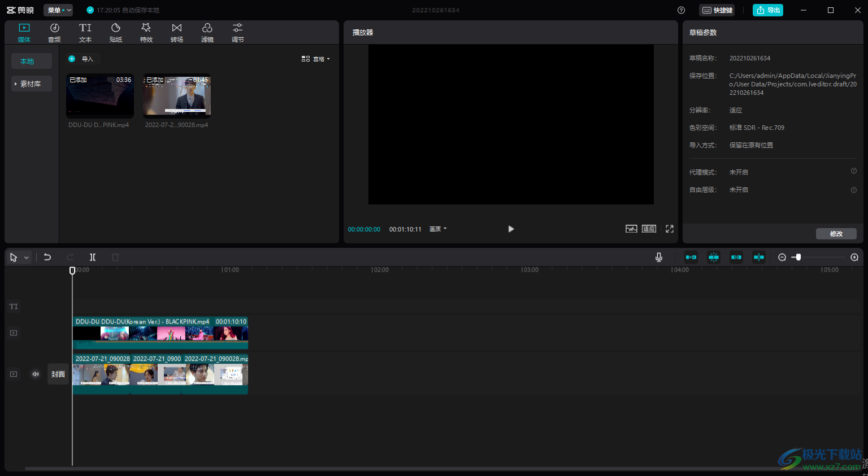Select the pointer selection tool

click(x=14, y=257)
